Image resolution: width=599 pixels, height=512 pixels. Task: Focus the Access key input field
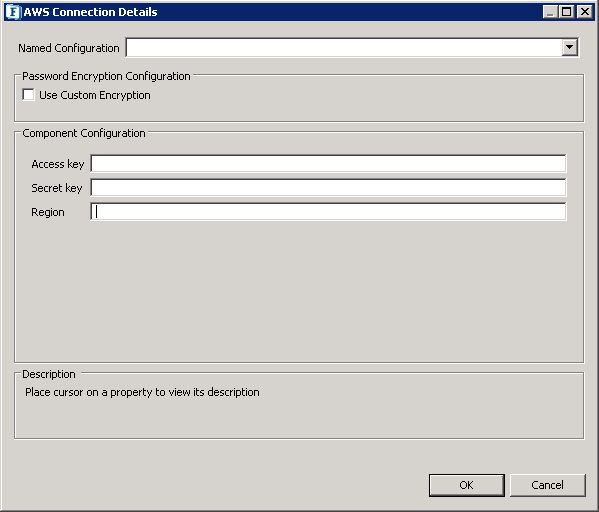pos(328,164)
